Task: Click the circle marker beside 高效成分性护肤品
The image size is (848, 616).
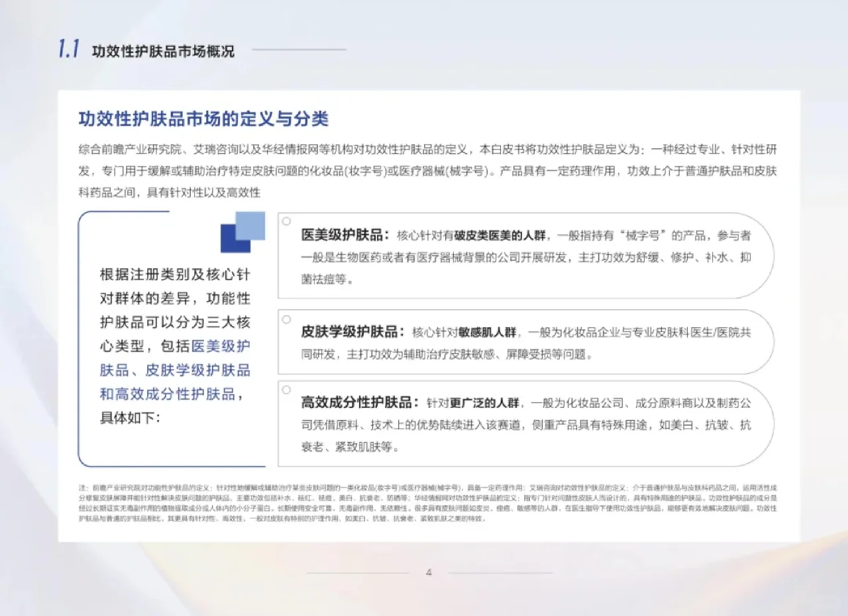Action: 286,390
